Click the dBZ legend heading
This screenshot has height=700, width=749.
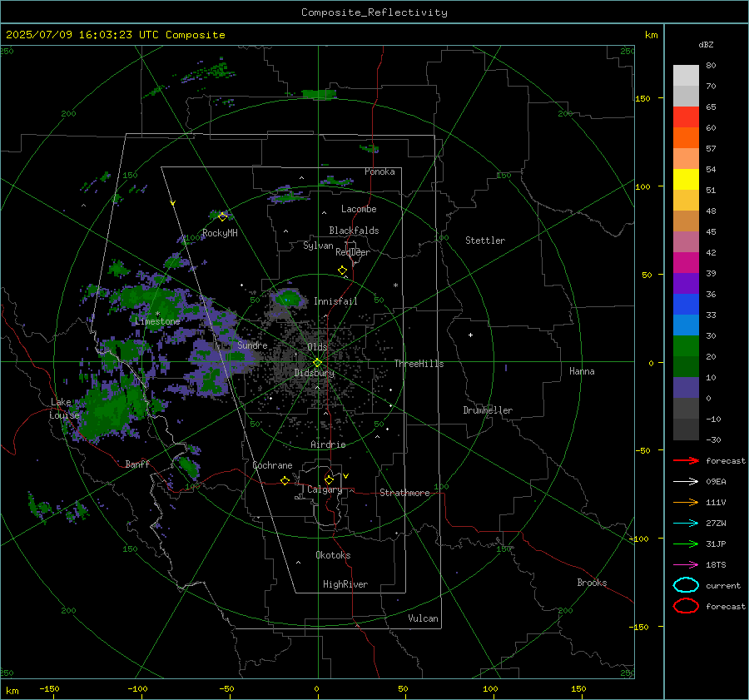pos(706,44)
